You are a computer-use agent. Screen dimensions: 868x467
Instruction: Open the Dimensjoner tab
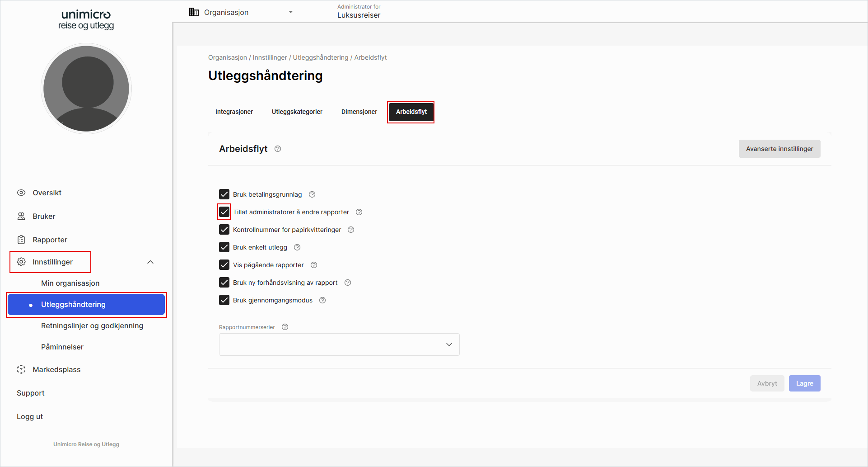click(x=359, y=112)
